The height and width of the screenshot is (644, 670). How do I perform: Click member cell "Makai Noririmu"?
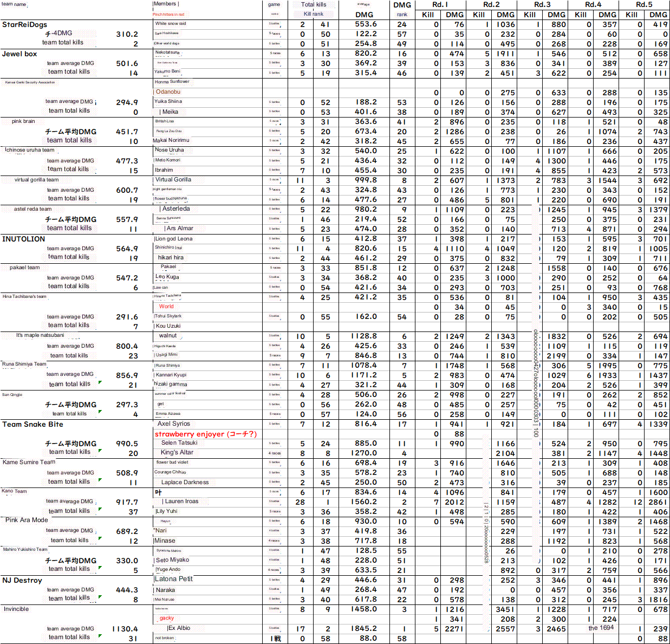[x=171, y=140]
